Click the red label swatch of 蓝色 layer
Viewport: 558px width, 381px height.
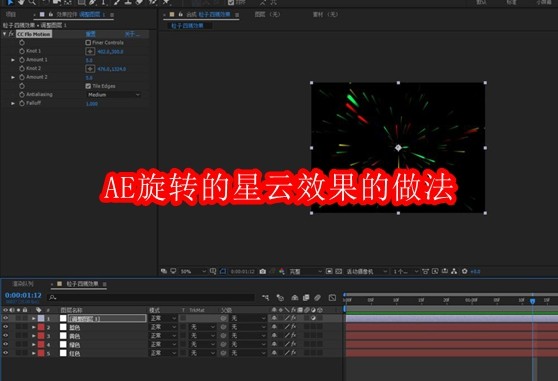(x=41, y=327)
